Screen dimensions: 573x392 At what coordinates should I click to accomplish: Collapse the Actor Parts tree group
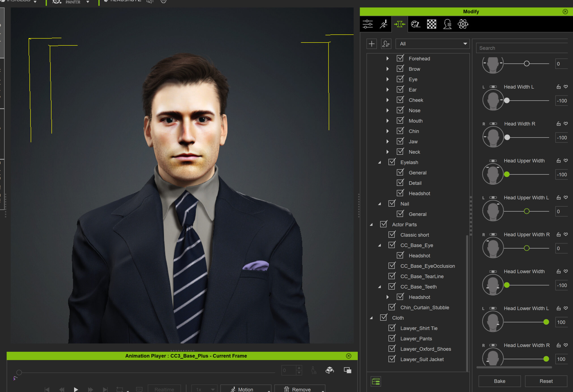371,224
